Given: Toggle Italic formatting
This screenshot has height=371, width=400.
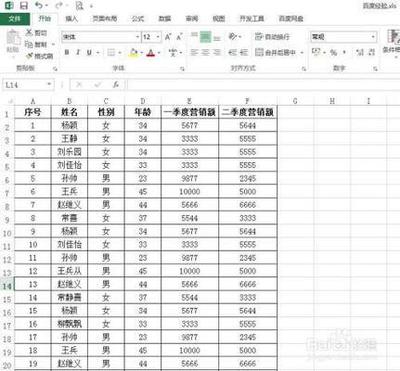Looking at the screenshot, I should coord(78,52).
